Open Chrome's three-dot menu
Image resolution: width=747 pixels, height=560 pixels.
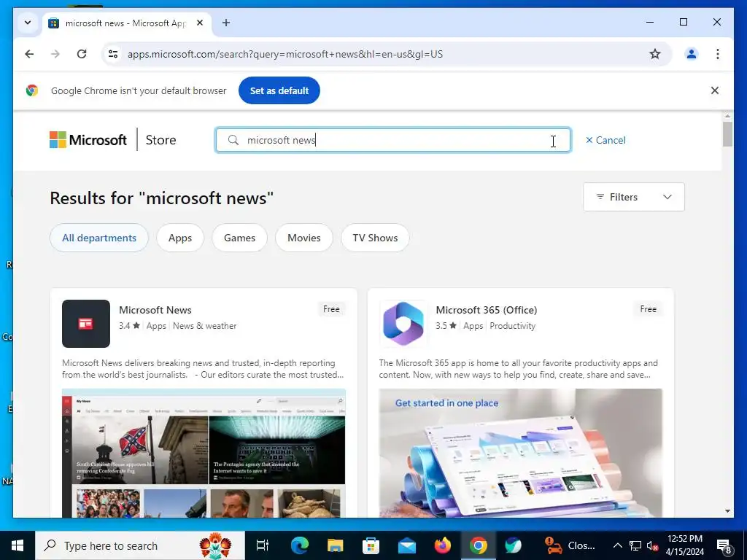click(718, 54)
